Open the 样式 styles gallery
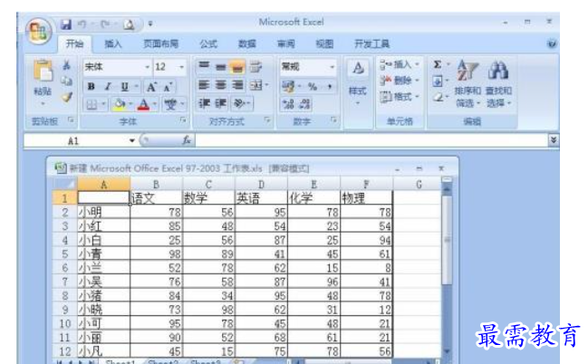Screen dimensions: 588x364 coord(357,81)
